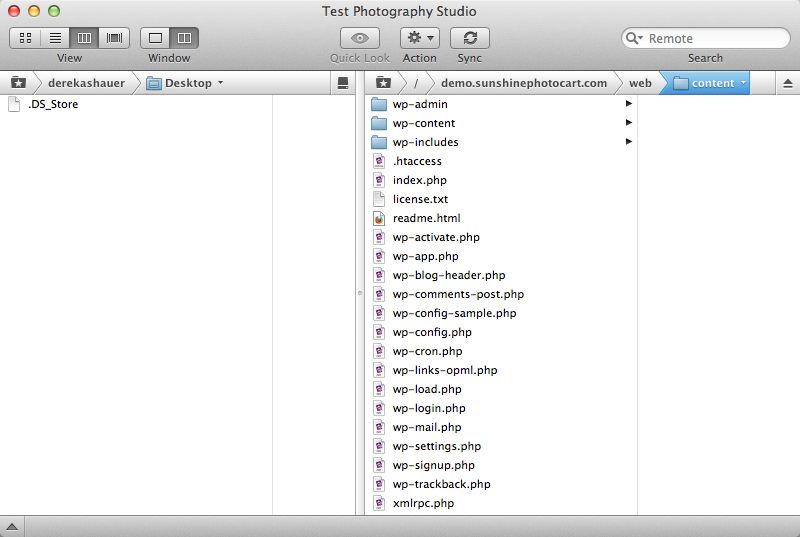Select the wp-activate.php file icon
800x537 pixels.
[x=379, y=237]
